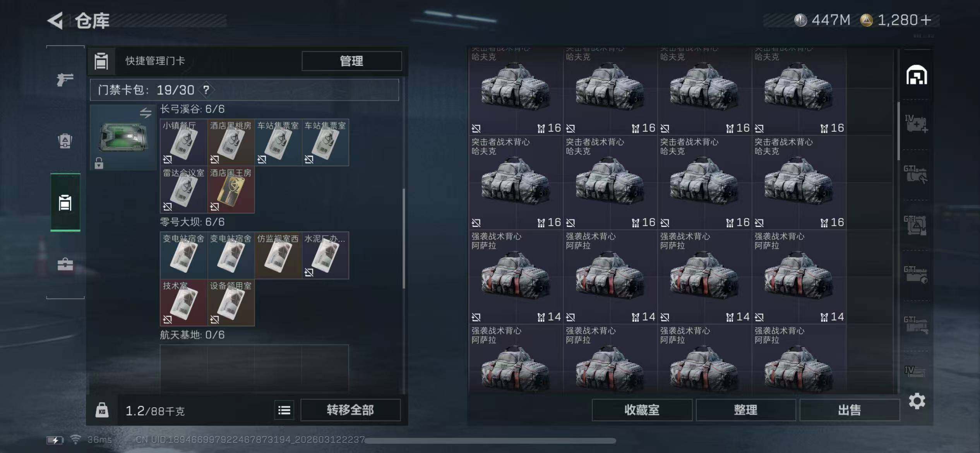Go back using the arrow beside 仓库
The width and height of the screenshot is (980, 453).
pyautogui.click(x=55, y=21)
